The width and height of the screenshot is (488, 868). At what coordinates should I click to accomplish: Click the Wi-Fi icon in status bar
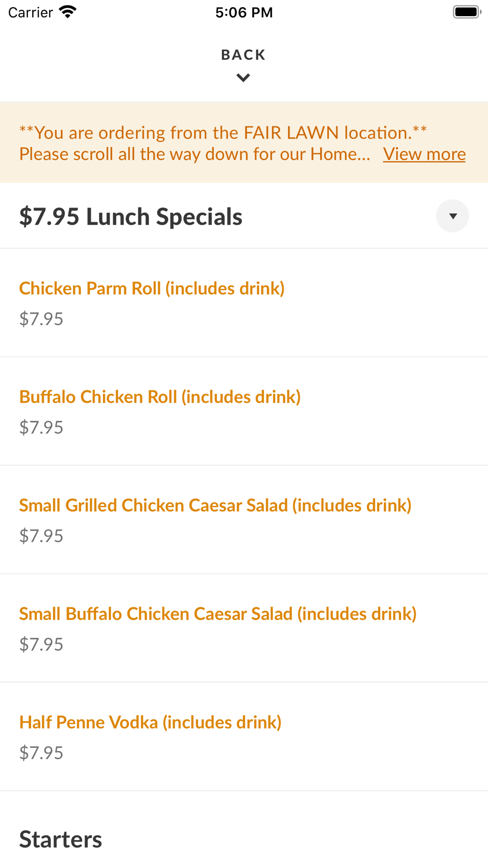click(x=68, y=12)
